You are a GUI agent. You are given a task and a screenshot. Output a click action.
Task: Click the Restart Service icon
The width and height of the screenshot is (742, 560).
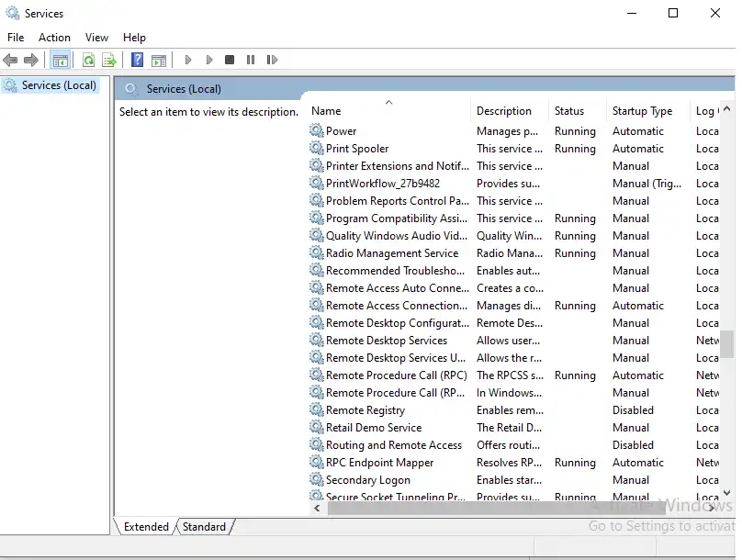click(x=272, y=60)
